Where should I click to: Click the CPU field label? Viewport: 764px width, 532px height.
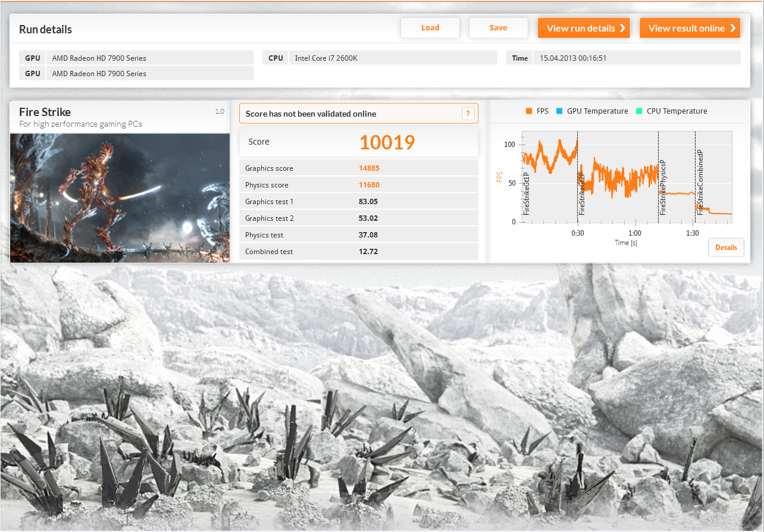275,58
